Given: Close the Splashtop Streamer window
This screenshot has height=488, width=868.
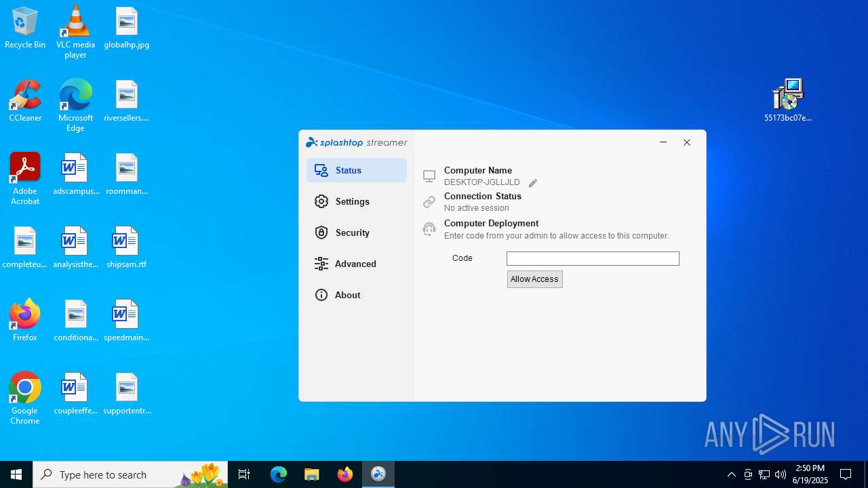Looking at the screenshot, I should pos(687,142).
